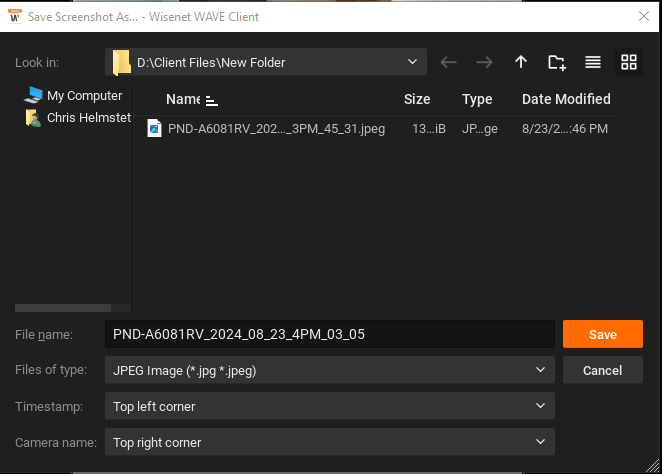Click the sidebar horizontal scrollbar
Viewport: 662px width, 474px height.
coord(73,308)
